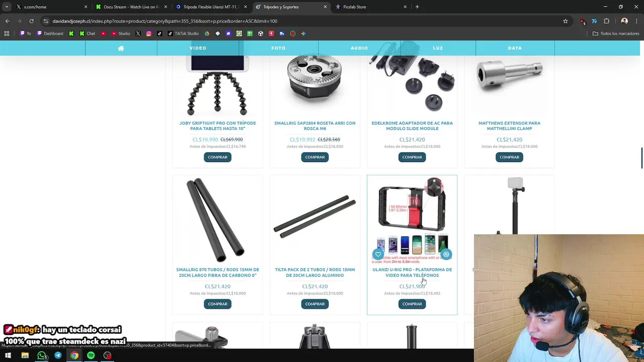Open the AUDIO category menu
Image resolution: width=644 pixels, height=362 pixels.
pyautogui.click(x=359, y=48)
